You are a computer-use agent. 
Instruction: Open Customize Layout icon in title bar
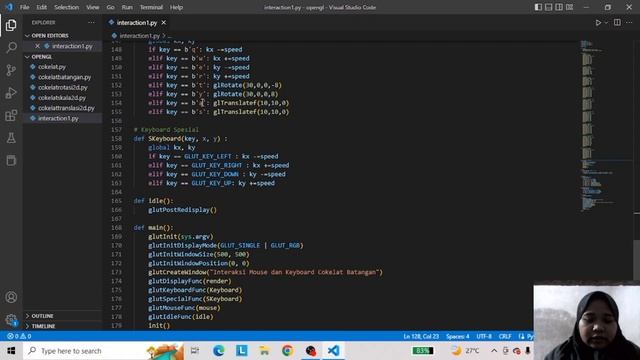(x=569, y=7)
